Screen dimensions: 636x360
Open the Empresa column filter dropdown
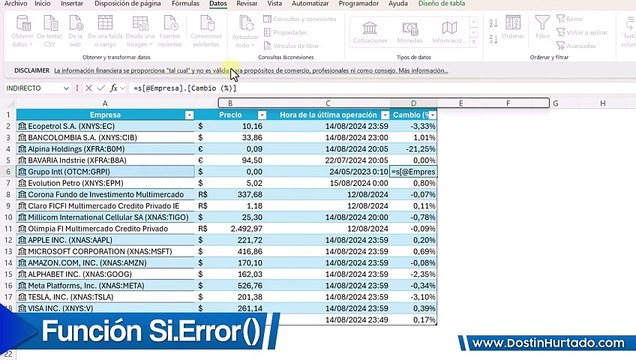coord(189,115)
